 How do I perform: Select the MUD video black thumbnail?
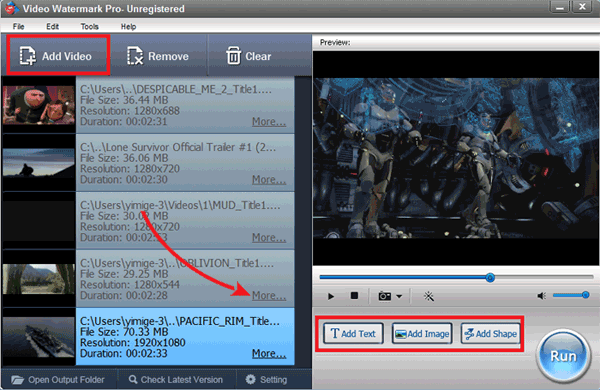[39, 221]
